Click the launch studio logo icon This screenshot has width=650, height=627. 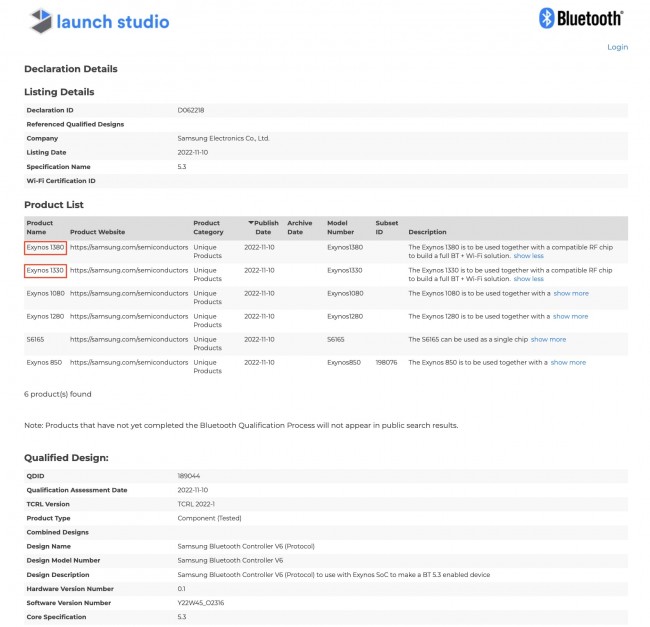coord(40,20)
